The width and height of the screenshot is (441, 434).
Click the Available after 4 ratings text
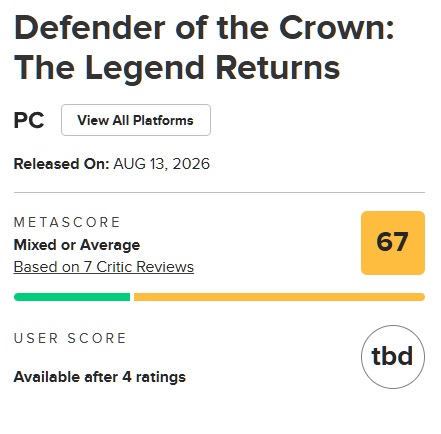[x=100, y=377]
